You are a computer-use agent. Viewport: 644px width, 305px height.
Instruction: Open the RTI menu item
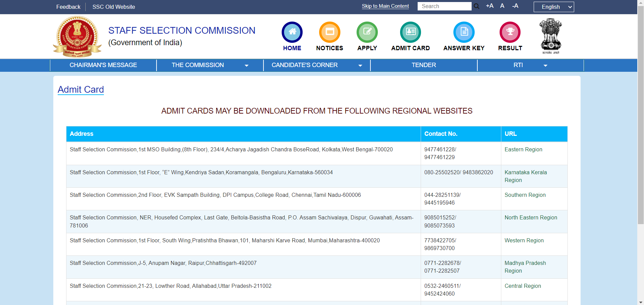coord(518,65)
